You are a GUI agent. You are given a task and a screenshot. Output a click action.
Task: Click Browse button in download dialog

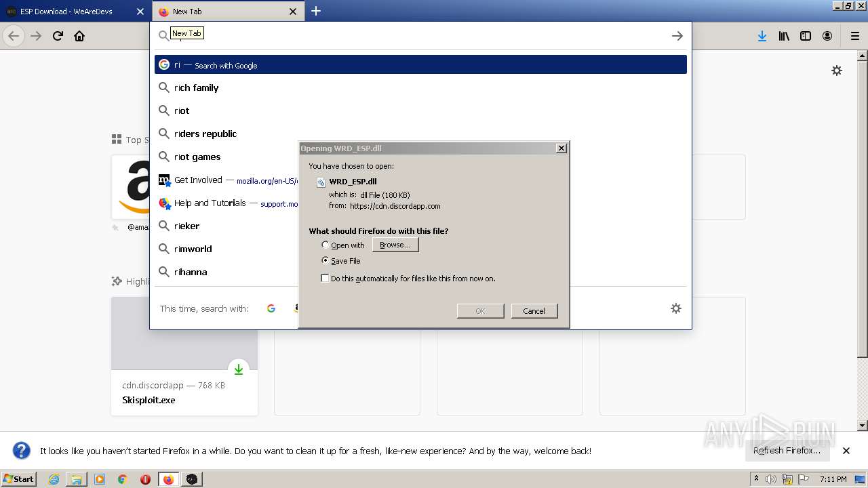coord(395,245)
